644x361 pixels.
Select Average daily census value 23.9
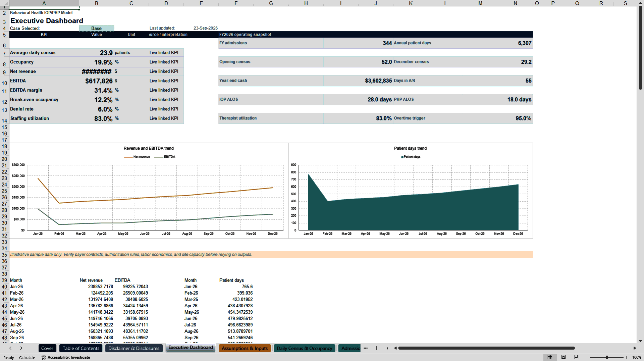click(x=97, y=53)
